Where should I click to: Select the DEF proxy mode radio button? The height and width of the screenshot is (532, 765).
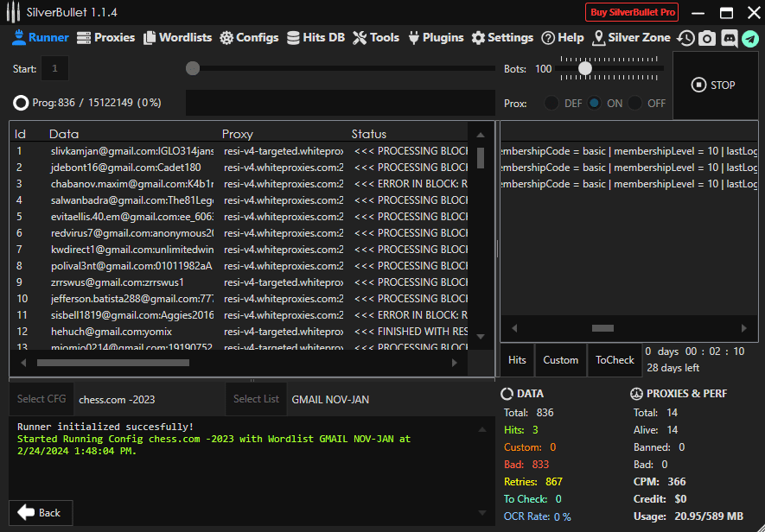point(551,103)
